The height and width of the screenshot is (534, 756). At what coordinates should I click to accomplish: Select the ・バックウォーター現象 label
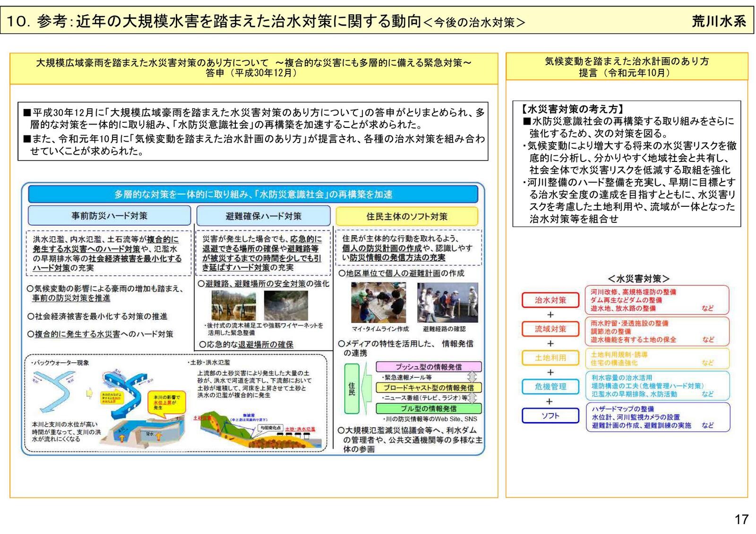(60, 363)
